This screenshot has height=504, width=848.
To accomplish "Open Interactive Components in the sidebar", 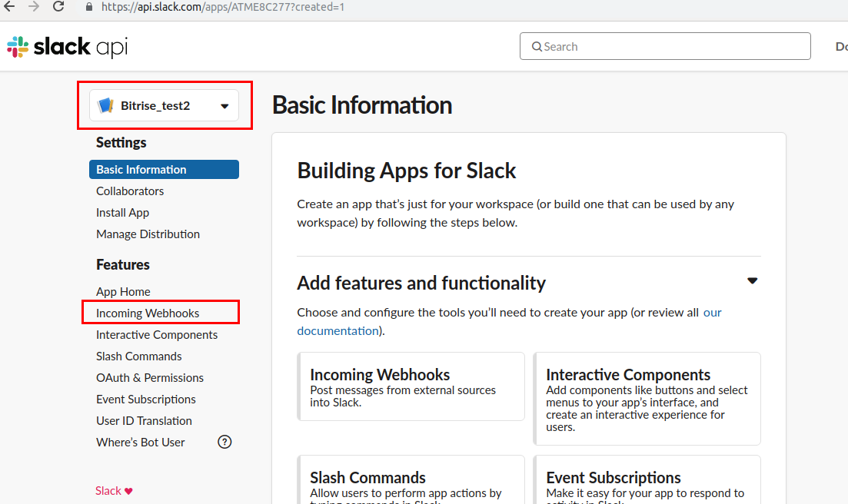I will (157, 335).
